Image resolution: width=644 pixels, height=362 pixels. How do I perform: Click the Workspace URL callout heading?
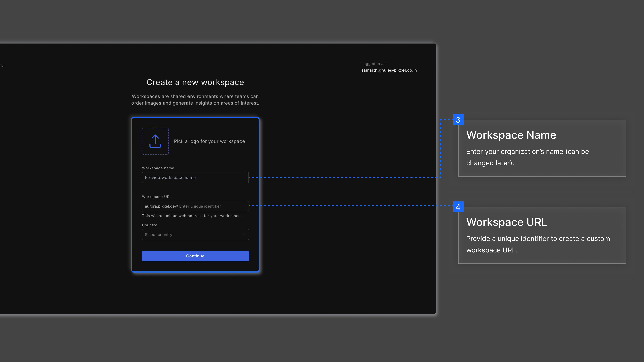tap(506, 222)
